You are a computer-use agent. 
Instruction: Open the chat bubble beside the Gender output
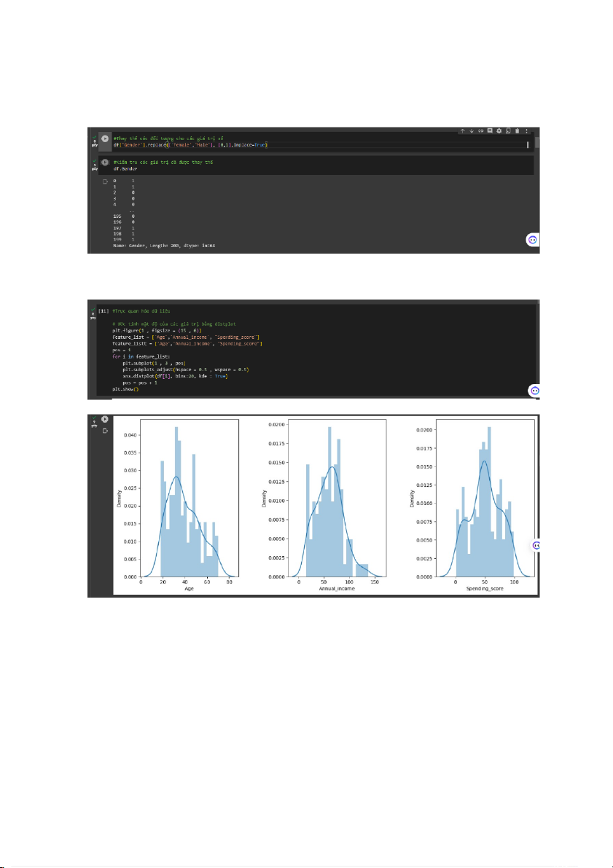tap(532, 241)
